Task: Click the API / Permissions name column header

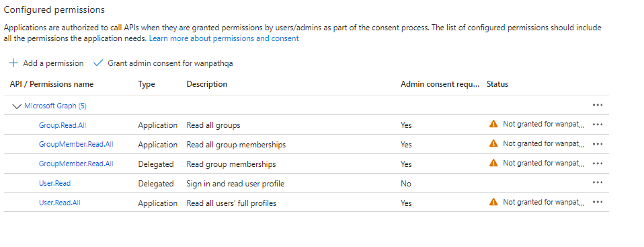Action: (x=52, y=84)
